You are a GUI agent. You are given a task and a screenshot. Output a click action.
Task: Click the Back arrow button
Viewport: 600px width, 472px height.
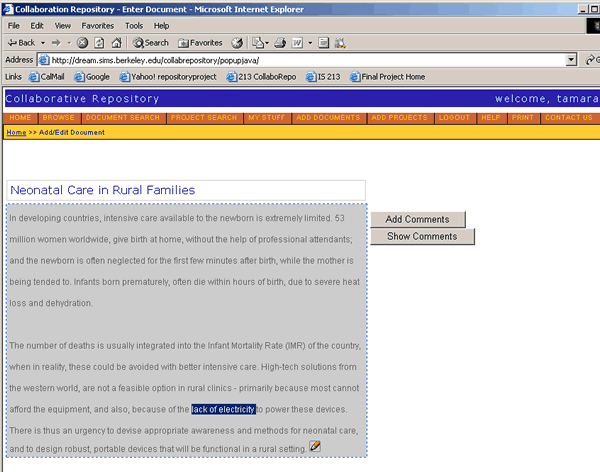click(x=21, y=43)
